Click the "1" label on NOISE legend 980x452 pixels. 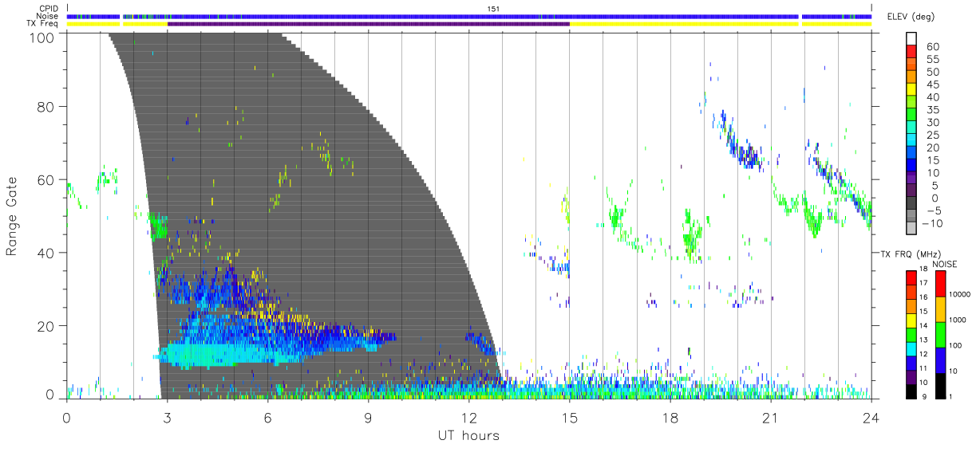950,396
